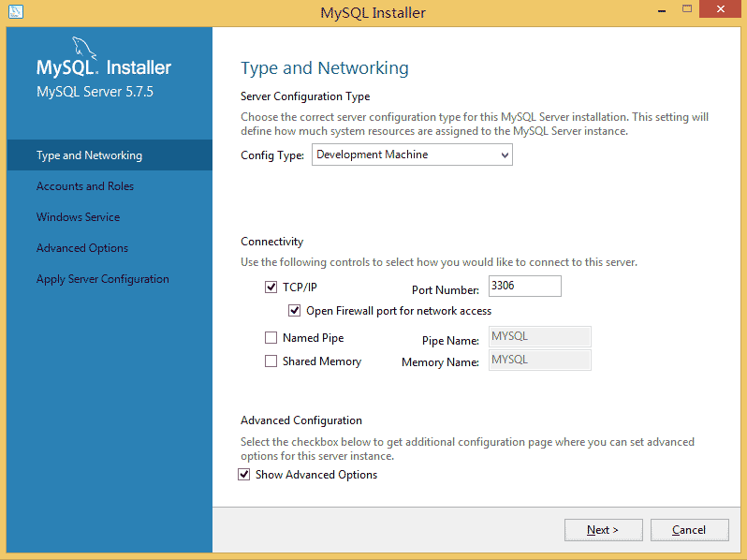Click the MySQL Installer title bar icon
This screenshot has height=560, width=747.
[16, 12]
